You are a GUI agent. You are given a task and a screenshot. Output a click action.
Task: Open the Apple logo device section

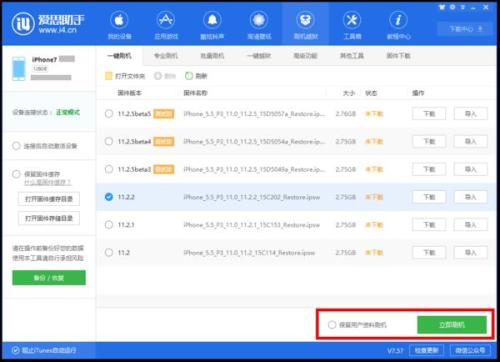tap(119, 20)
